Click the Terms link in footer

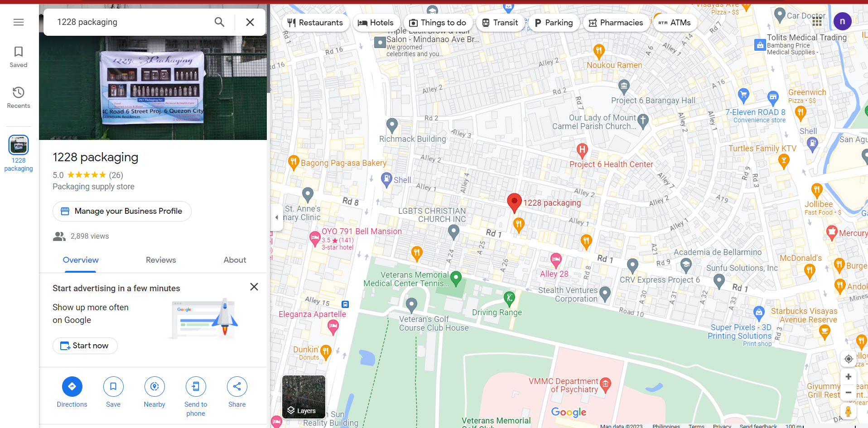pos(696,426)
